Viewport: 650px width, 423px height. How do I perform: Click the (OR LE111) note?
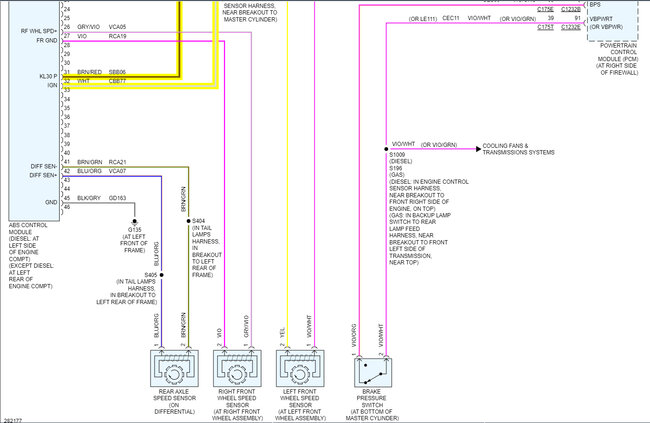click(423, 19)
